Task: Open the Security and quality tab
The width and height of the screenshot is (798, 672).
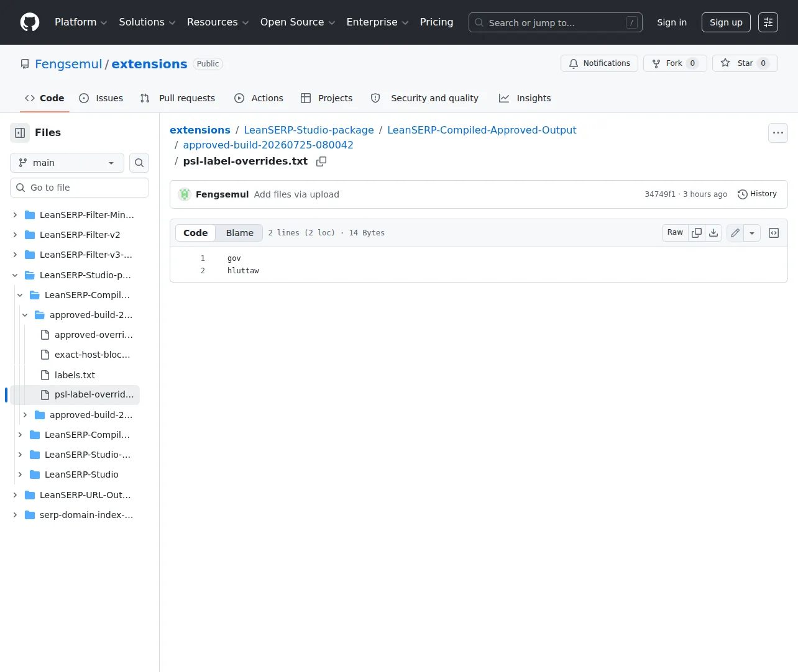Action: coord(424,98)
